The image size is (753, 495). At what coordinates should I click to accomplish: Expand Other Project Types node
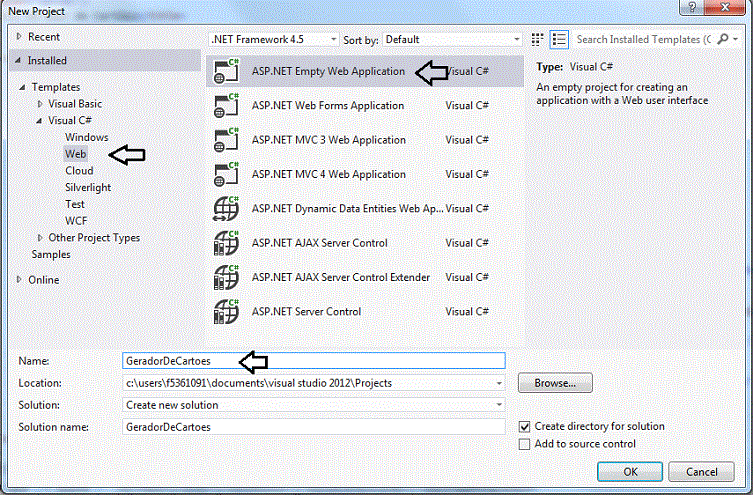(x=40, y=238)
